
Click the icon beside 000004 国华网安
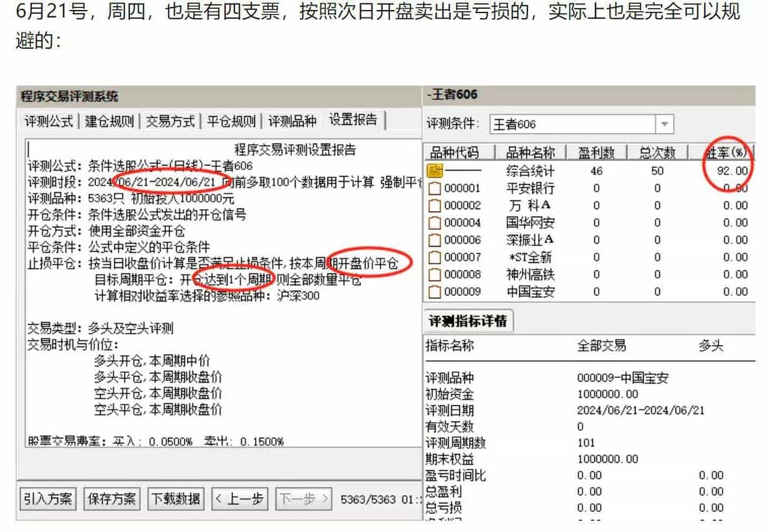434,222
